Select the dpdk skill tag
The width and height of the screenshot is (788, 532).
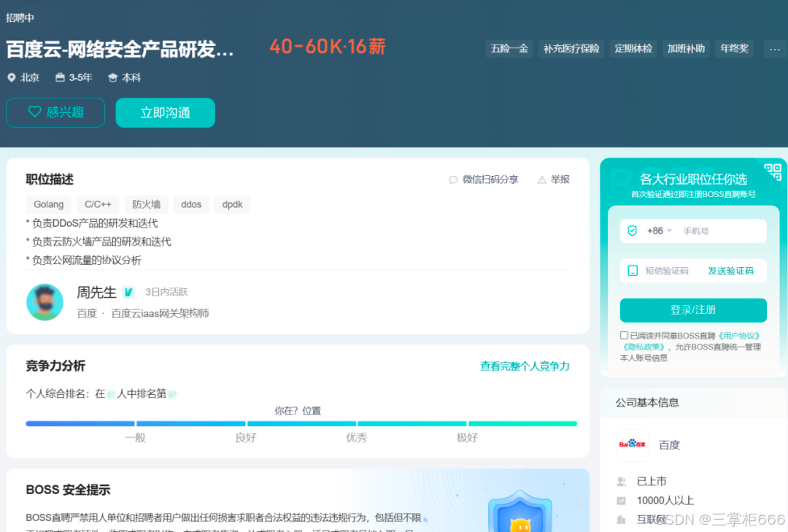[x=232, y=204]
